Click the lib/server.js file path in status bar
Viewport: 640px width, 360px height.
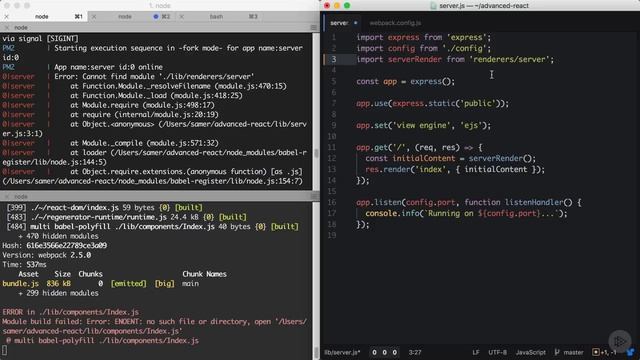pyautogui.click(x=342, y=352)
